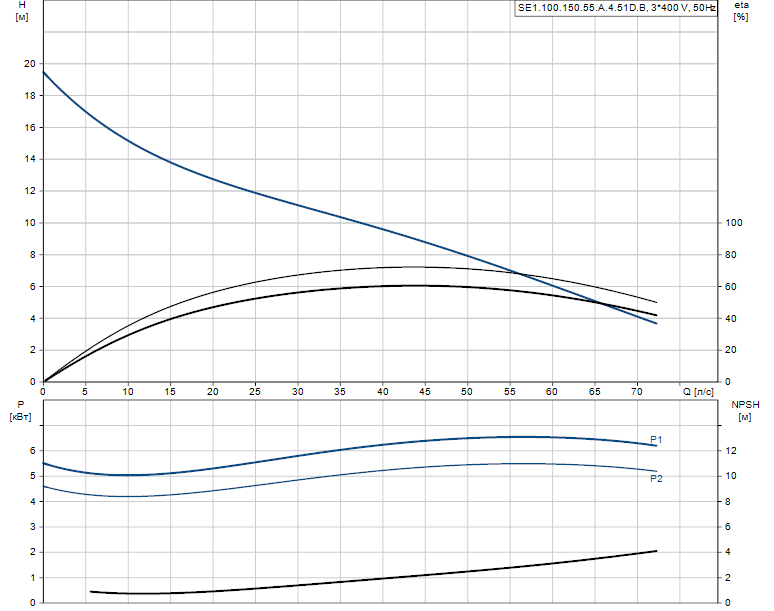774x611 pixels.
Task: Select the 45 tick on the Q axis
Action: tap(425, 391)
